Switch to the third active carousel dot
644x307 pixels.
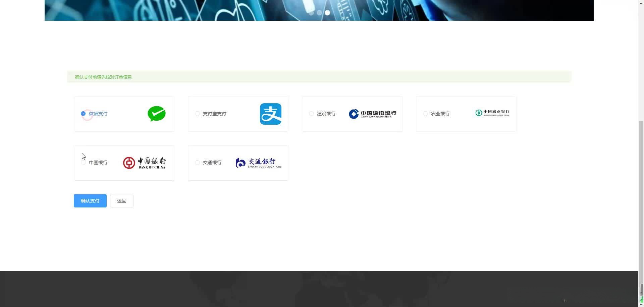point(327,13)
